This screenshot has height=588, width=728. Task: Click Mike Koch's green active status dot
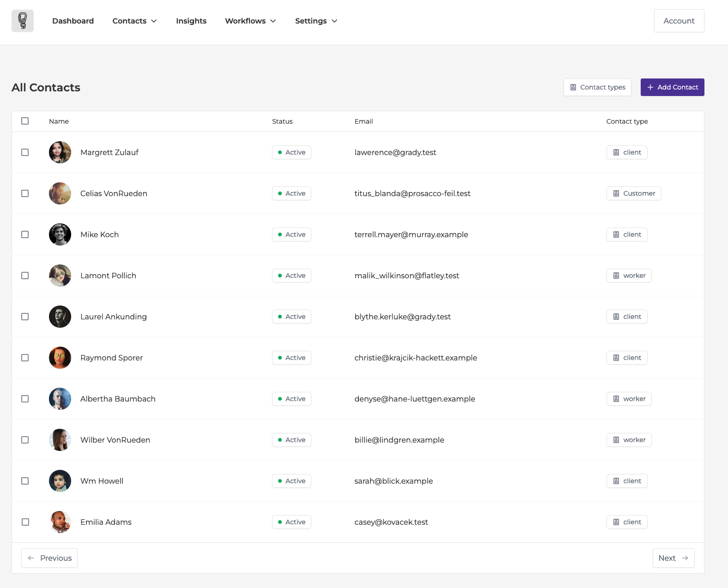(280, 234)
